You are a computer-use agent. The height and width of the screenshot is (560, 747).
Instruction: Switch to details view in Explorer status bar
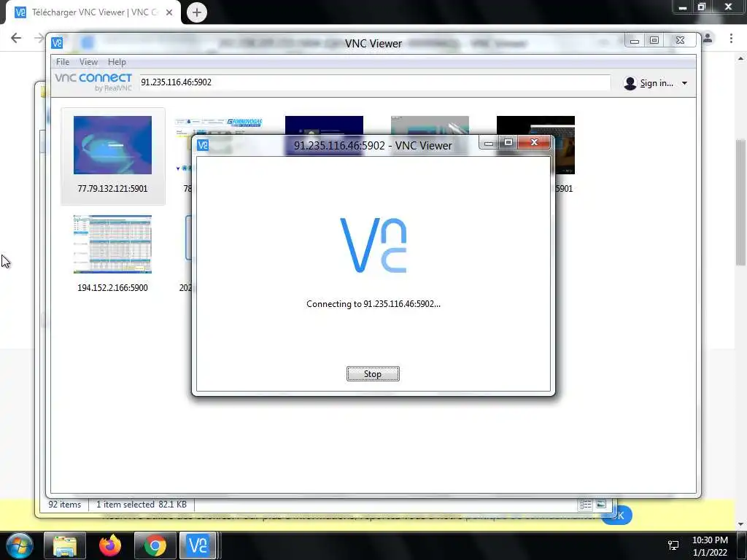coord(586,505)
